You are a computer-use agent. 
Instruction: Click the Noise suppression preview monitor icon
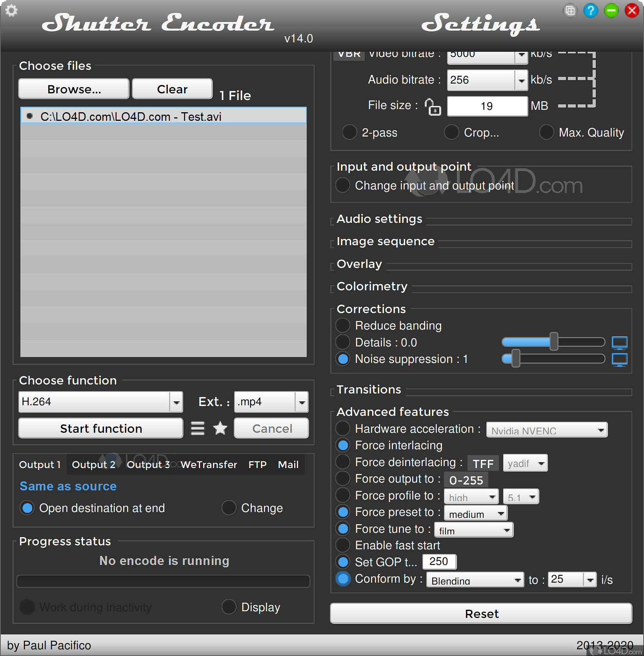pyautogui.click(x=620, y=359)
